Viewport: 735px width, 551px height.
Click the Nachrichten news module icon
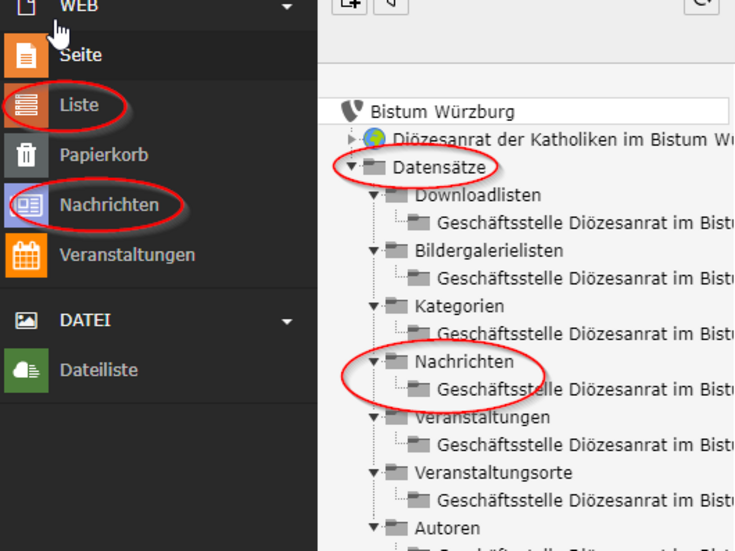pos(26,205)
